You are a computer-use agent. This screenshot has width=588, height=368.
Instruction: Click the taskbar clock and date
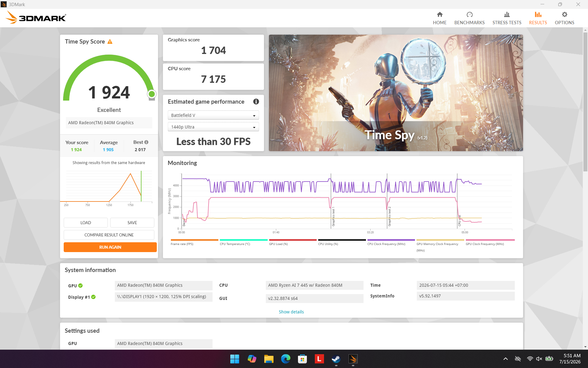[570, 359]
